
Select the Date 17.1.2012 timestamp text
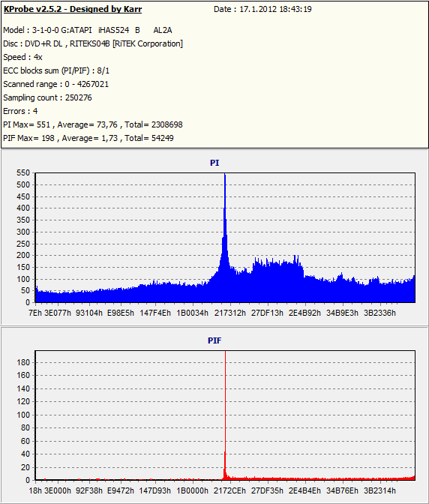(262, 9)
